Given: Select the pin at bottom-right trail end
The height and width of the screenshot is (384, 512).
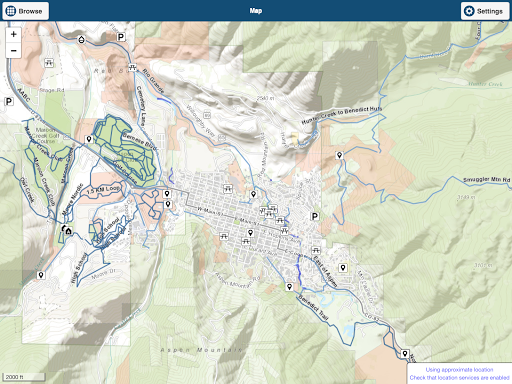Looking at the screenshot, I should click(x=405, y=354).
